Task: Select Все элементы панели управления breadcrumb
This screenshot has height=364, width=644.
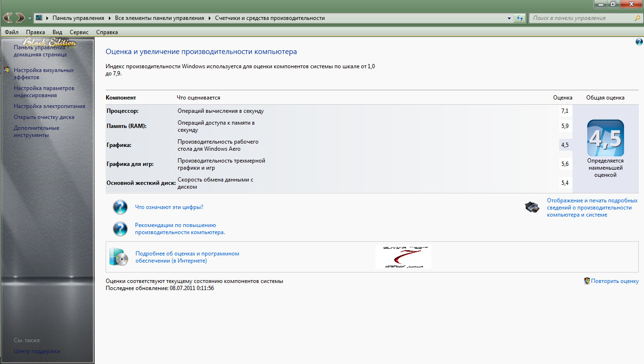Action: pyautogui.click(x=160, y=18)
